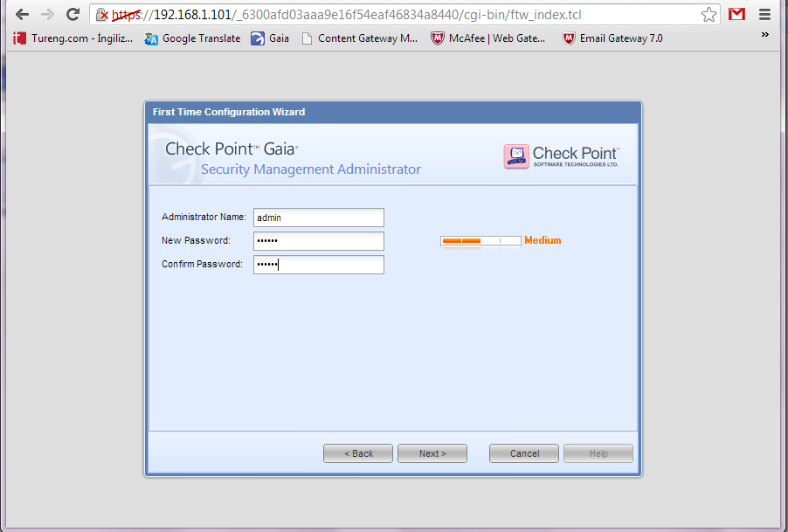The height and width of the screenshot is (532, 788).
Task: Cancel the configuration wizard
Action: coord(524,453)
